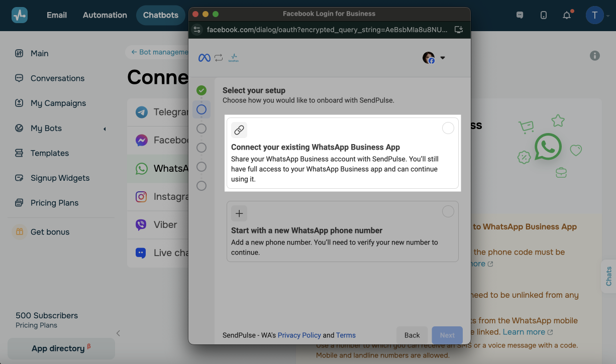Go back to Bot management
This screenshot has width=616, height=364.
click(160, 52)
